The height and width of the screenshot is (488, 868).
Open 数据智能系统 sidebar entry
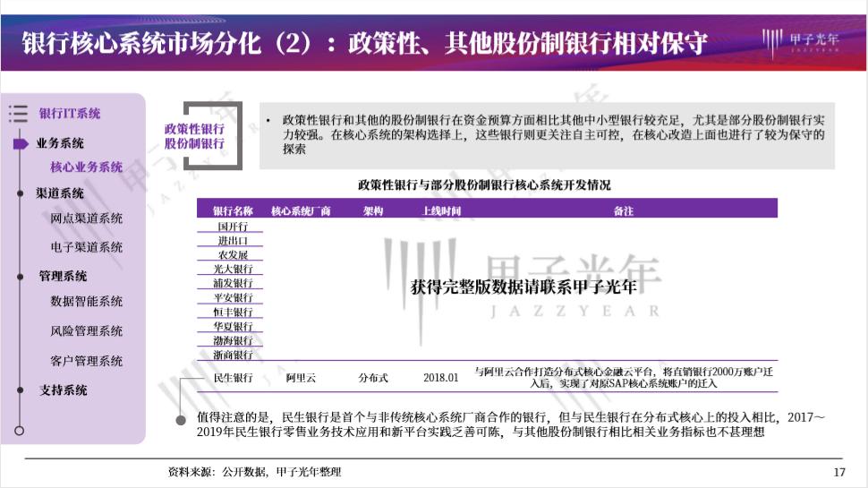click(x=86, y=302)
